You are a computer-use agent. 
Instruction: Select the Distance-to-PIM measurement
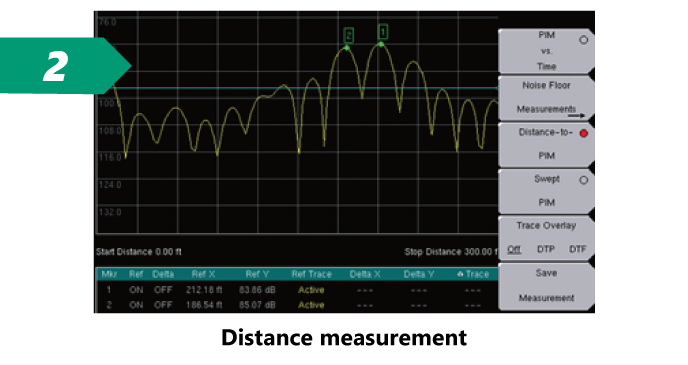(x=546, y=144)
